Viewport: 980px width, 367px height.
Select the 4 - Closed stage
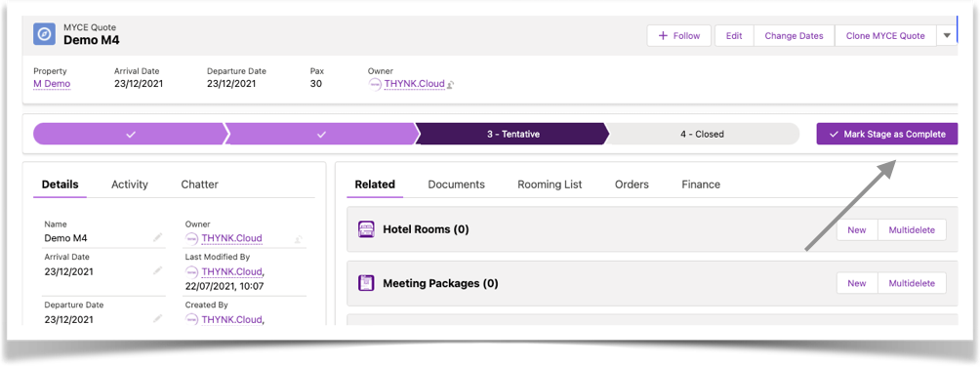703,134
